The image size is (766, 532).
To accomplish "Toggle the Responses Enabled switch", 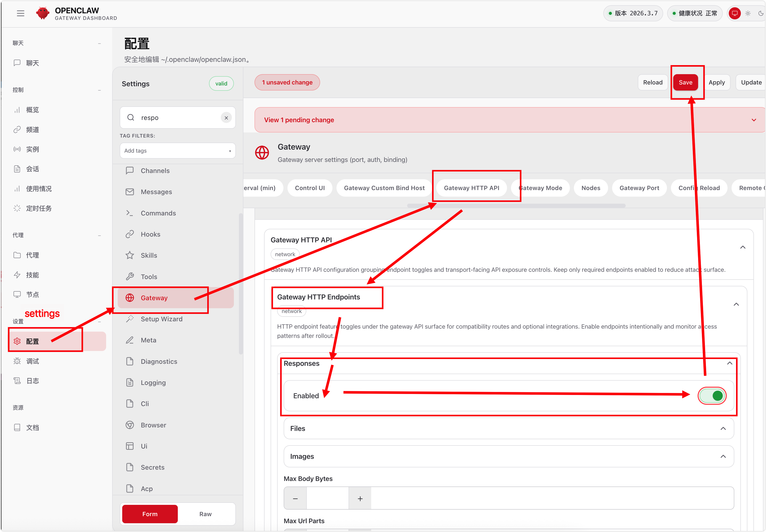I will click(x=712, y=396).
